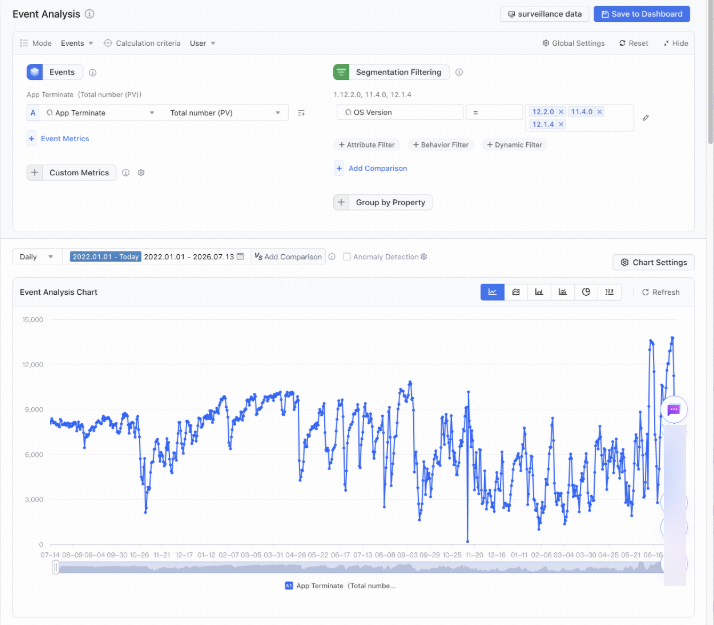The height and width of the screenshot is (625, 714).
Task: Remove the 11.4.0 version tag
Action: click(600, 112)
